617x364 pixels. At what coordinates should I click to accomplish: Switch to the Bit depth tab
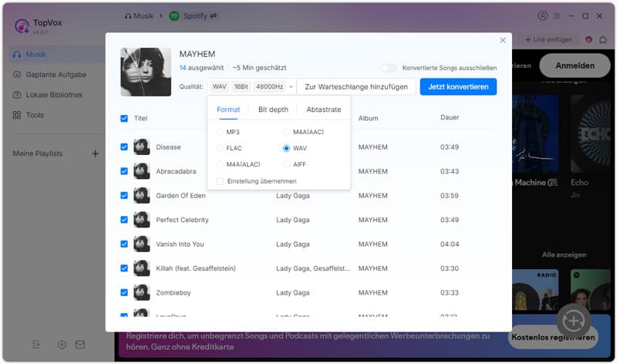(x=273, y=110)
